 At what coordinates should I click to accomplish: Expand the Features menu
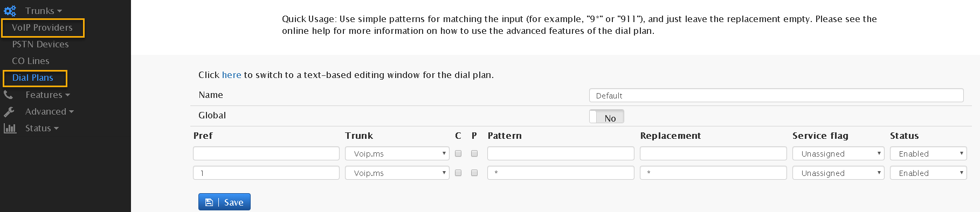point(47,95)
